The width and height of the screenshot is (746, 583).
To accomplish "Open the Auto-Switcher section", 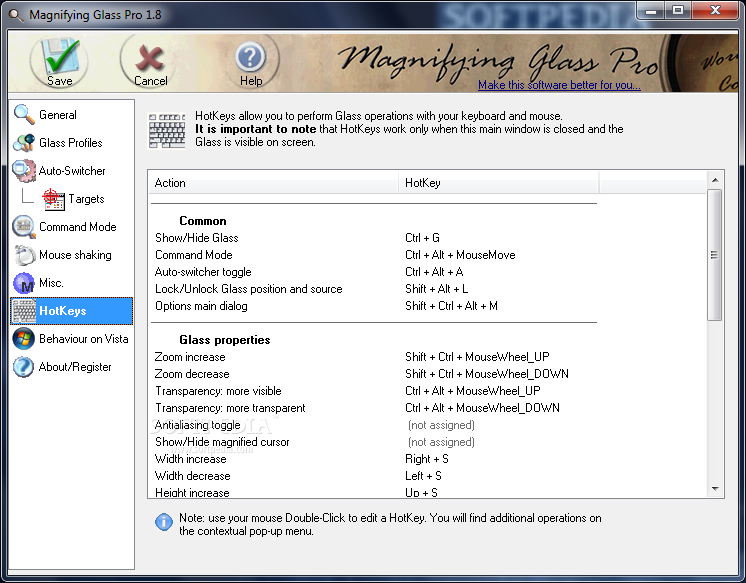I will (72, 171).
